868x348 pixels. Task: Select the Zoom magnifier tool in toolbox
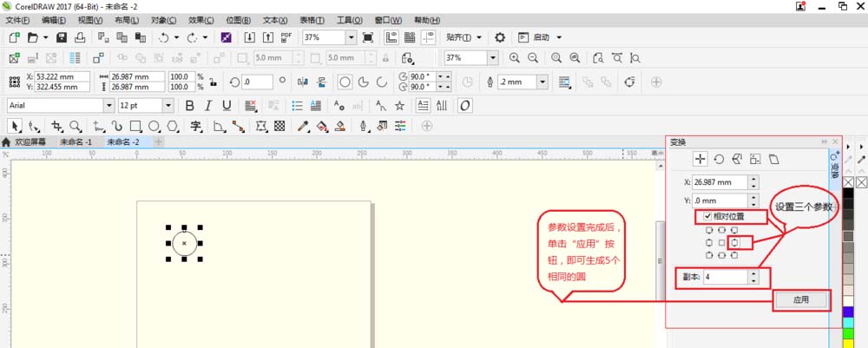(75, 126)
